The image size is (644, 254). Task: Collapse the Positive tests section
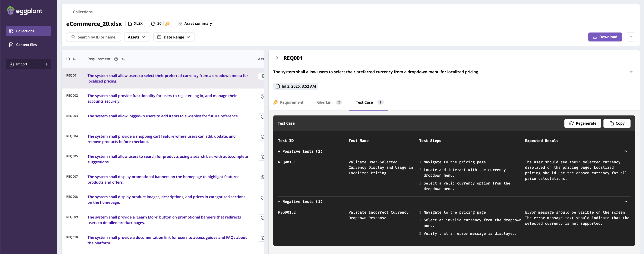click(625, 151)
